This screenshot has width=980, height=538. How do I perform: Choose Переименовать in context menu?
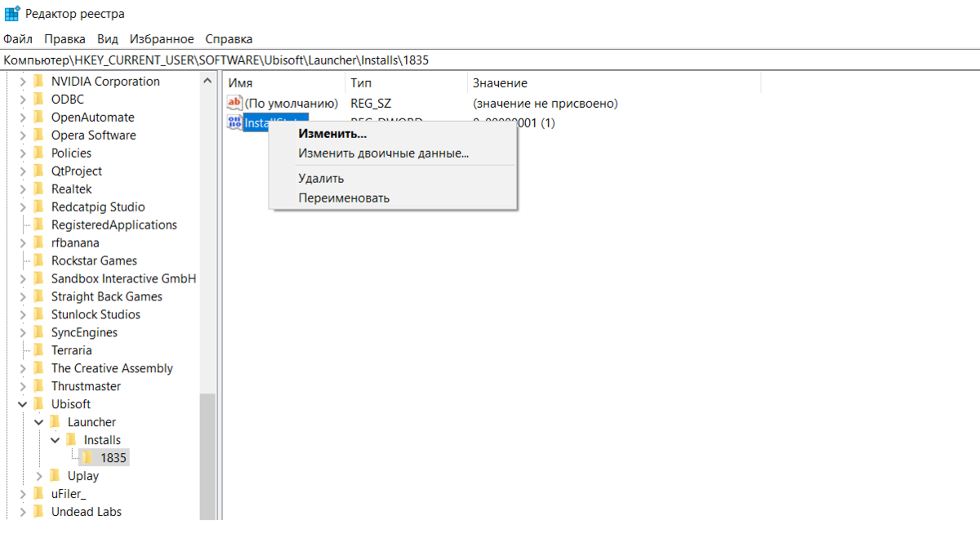[344, 198]
